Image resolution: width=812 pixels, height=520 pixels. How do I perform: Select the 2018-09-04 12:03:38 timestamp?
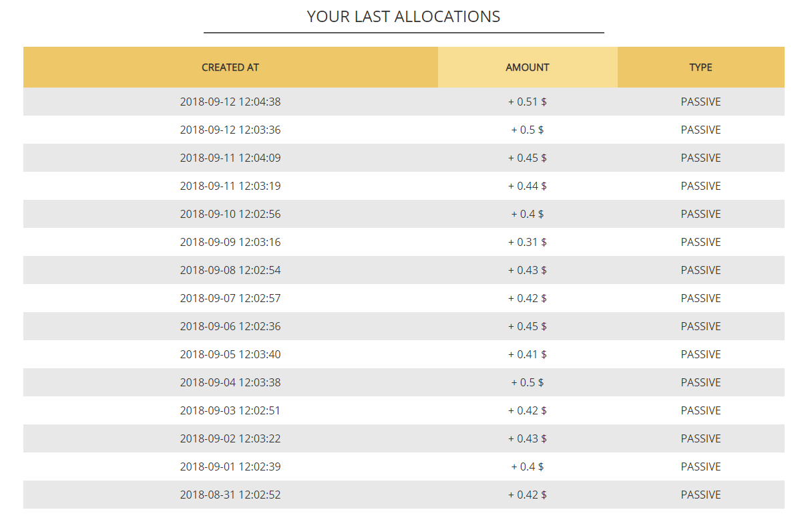[230, 383]
